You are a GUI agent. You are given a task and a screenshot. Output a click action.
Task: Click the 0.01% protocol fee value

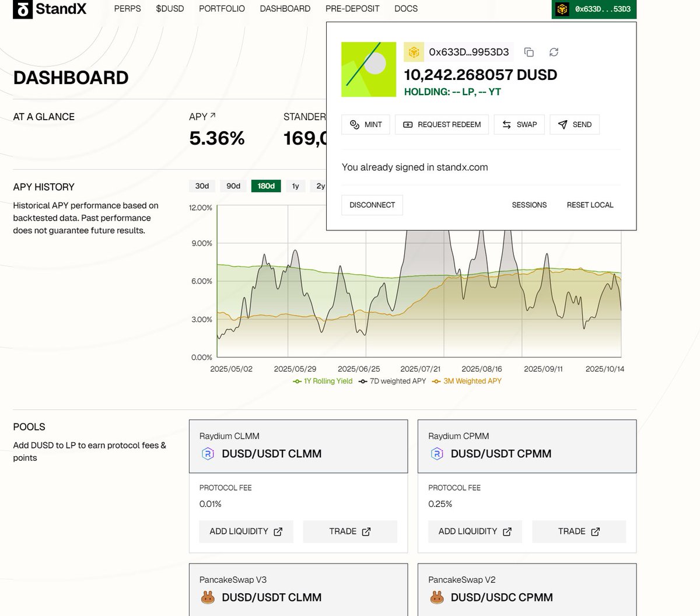(x=211, y=504)
